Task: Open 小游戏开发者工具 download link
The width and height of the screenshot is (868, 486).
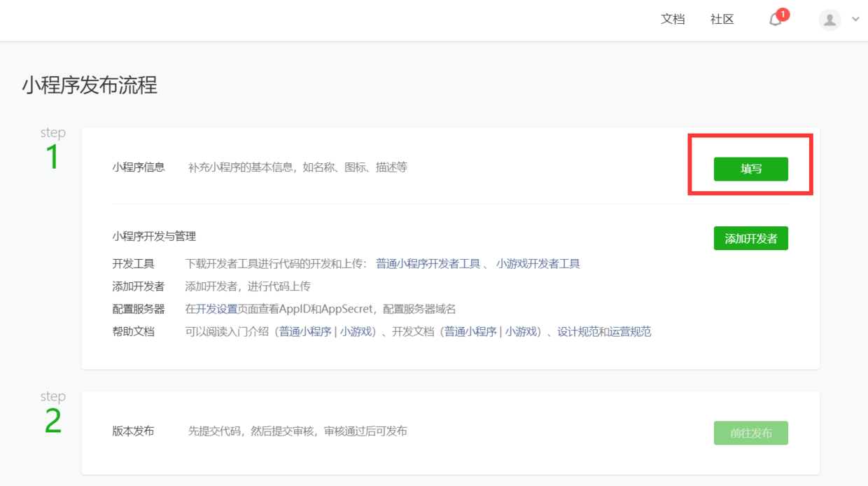Action: (x=538, y=264)
